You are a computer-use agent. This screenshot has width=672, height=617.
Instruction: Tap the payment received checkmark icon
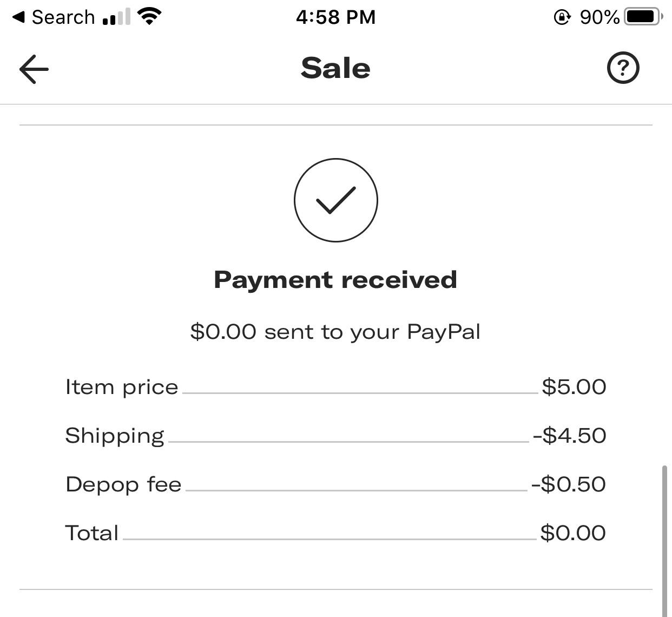(x=335, y=200)
